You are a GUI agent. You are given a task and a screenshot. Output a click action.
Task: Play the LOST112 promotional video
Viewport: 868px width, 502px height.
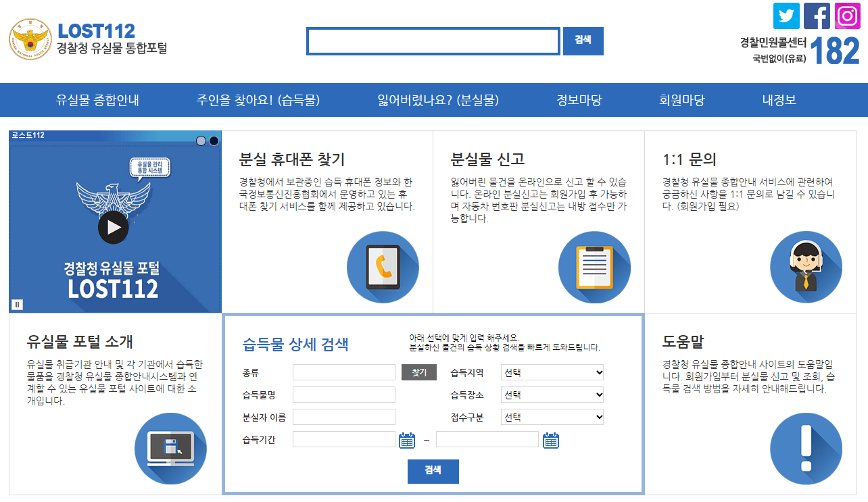pos(113,227)
